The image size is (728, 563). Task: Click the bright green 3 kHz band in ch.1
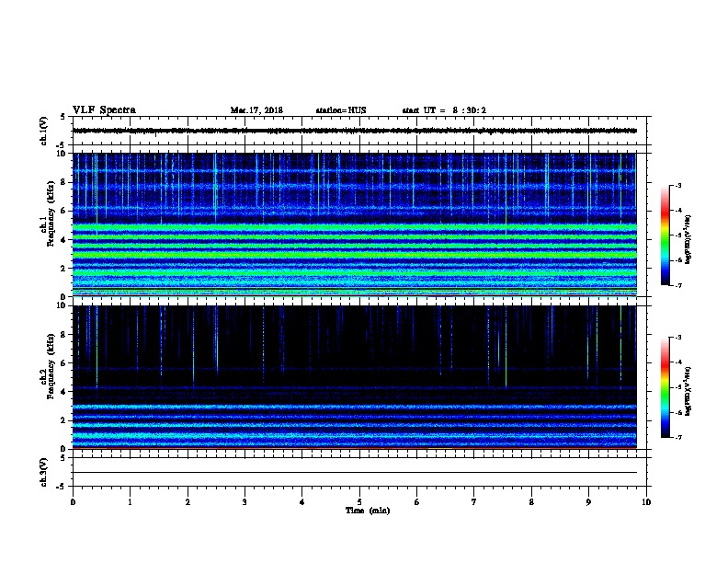[x=354, y=255]
